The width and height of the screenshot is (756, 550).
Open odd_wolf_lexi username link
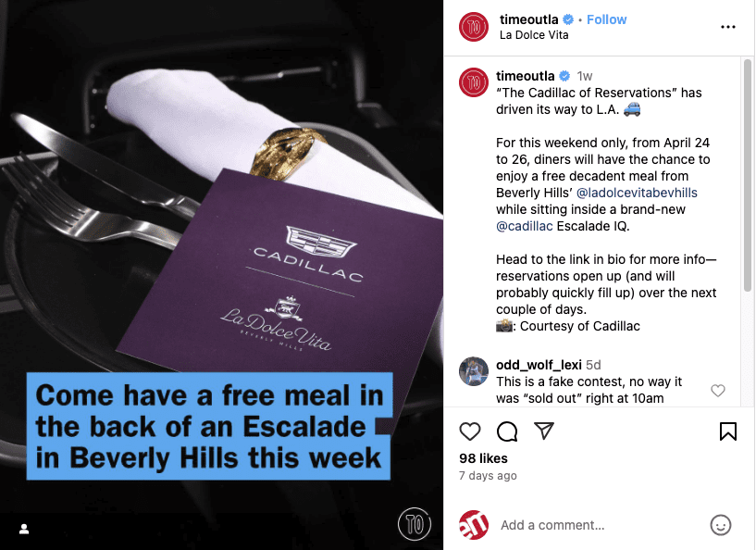(x=539, y=365)
